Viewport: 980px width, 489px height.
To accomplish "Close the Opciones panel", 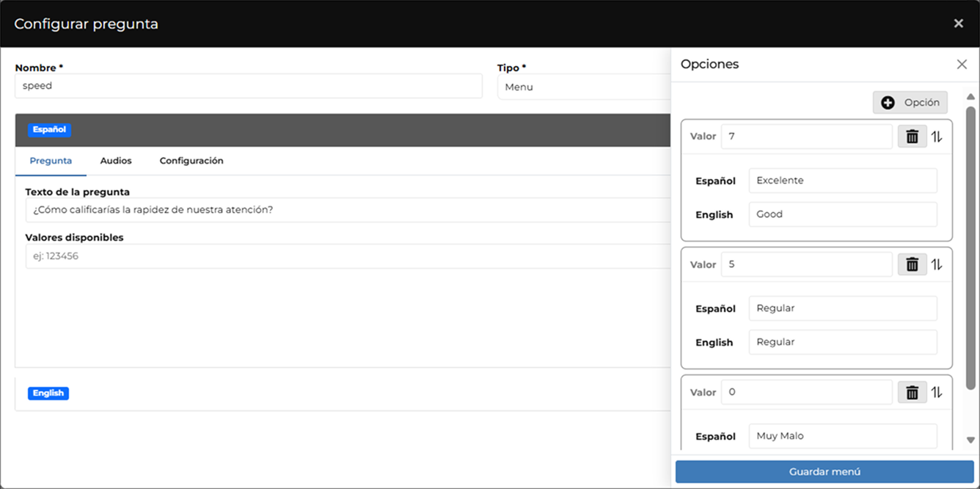I will tap(962, 65).
